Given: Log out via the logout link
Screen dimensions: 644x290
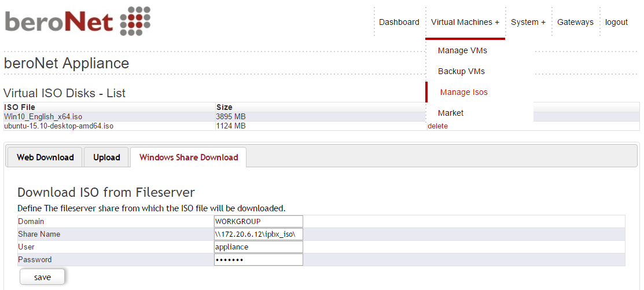Looking at the screenshot, I should click(x=616, y=22).
